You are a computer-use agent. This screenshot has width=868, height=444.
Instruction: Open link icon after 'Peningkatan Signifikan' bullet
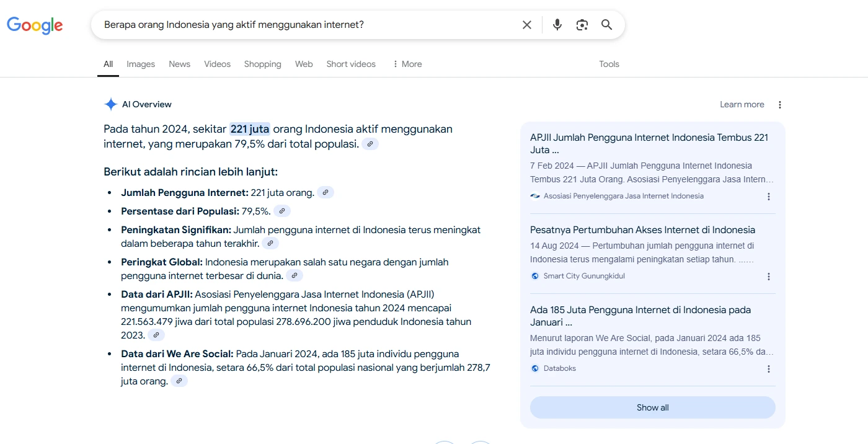(270, 243)
